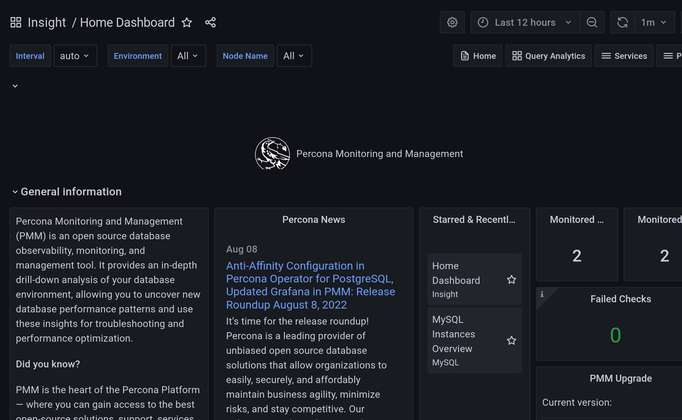This screenshot has width=682, height=420.
Task: Click the Failed Checks info icon
Action: (x=542, y=294)
